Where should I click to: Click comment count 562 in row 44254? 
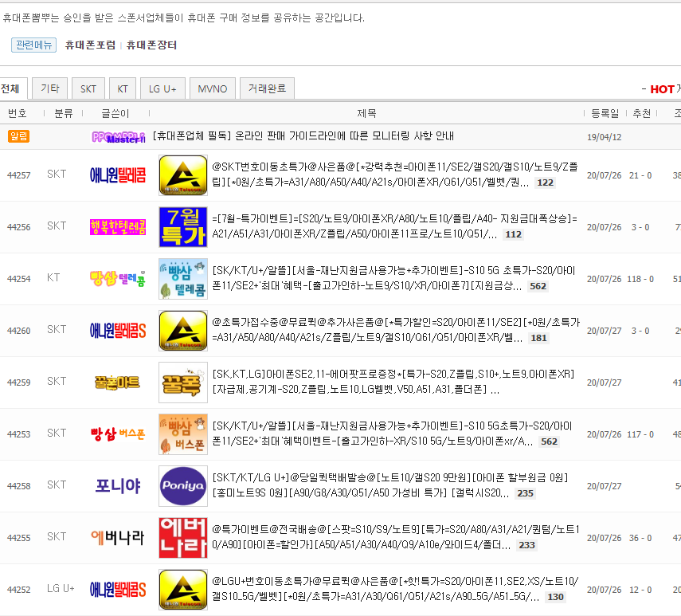(538, 286)
